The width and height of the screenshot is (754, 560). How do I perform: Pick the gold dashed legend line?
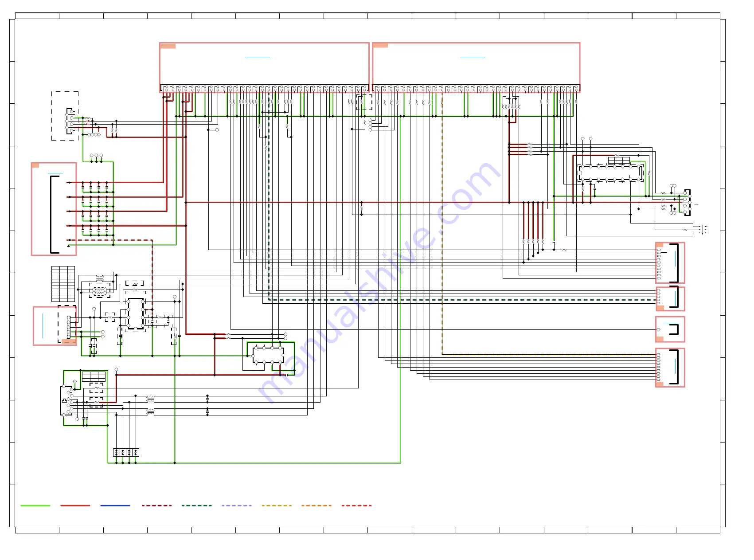(x=277, y=505)
